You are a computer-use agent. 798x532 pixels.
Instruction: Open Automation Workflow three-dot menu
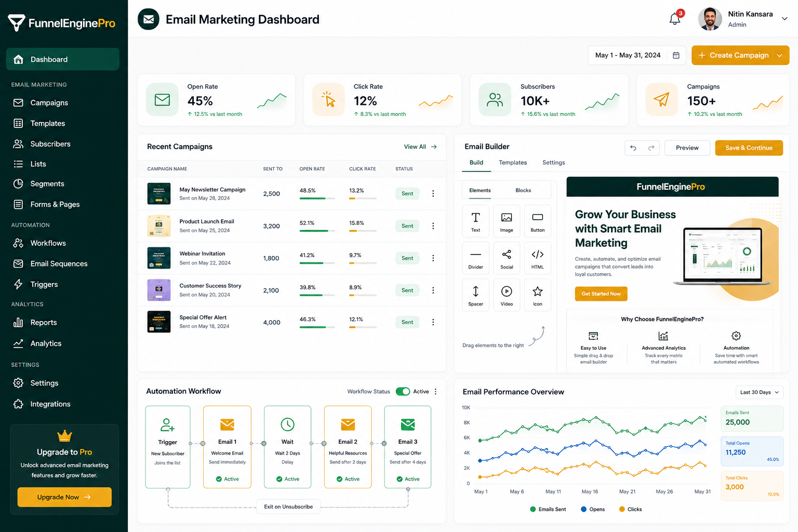[435, 392]
